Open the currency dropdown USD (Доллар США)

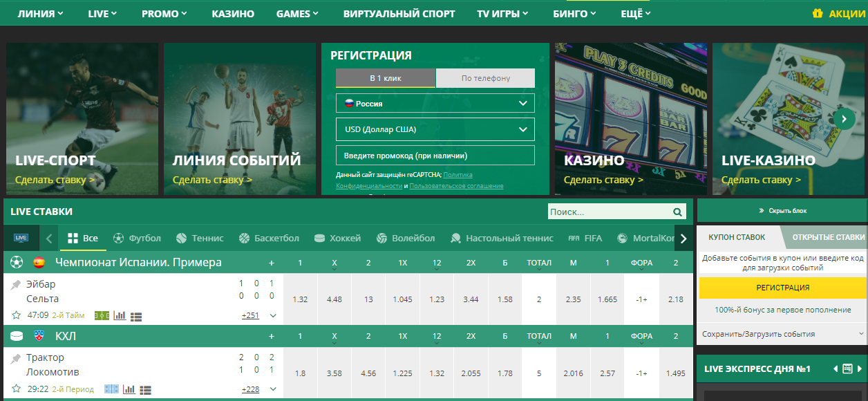coord(435,129)
